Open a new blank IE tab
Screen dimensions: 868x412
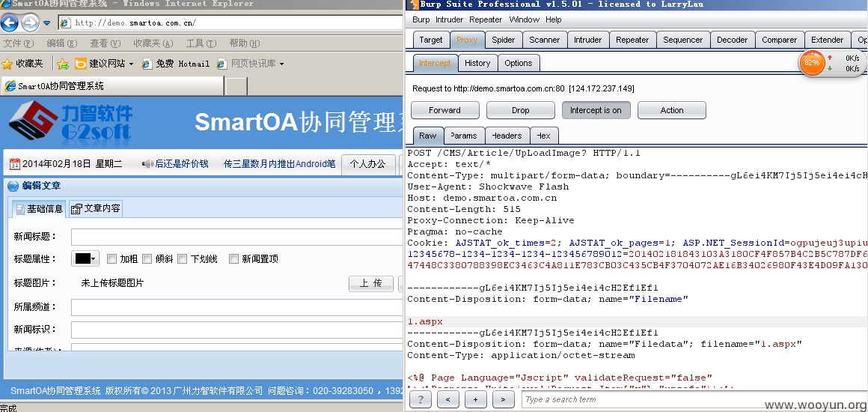(237, 86)
